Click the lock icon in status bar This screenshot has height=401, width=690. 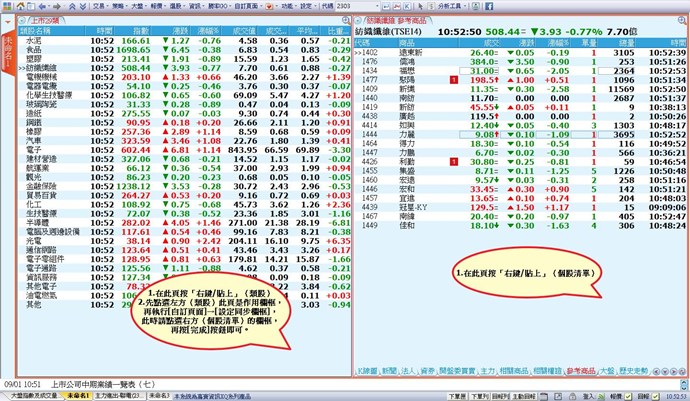point(572,397)
